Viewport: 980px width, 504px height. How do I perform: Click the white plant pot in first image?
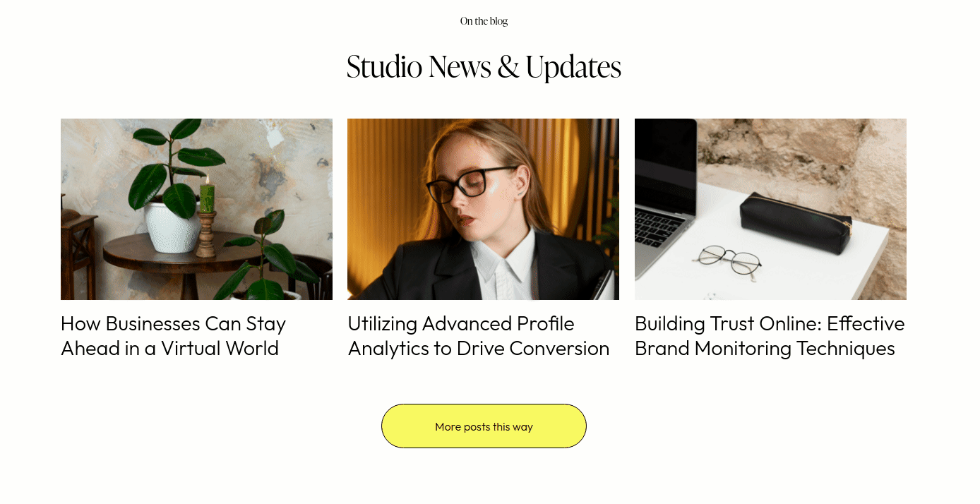pyautogui.click(x=172, y=227)
